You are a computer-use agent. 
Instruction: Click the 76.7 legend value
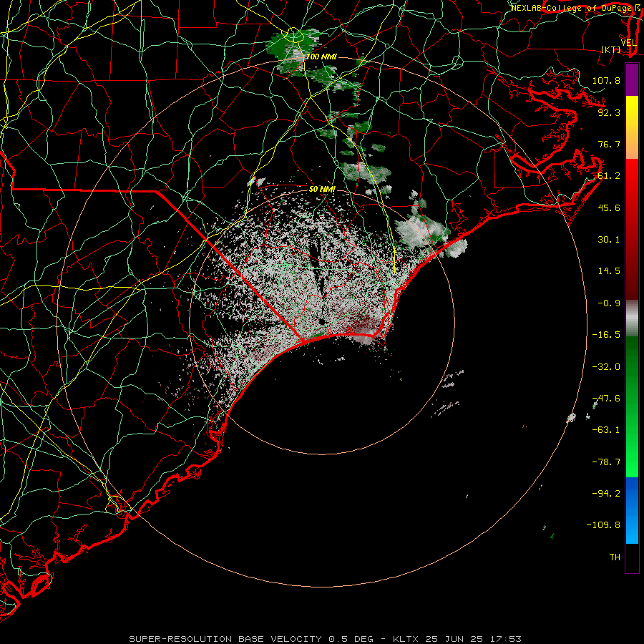[x=609, y=144]
